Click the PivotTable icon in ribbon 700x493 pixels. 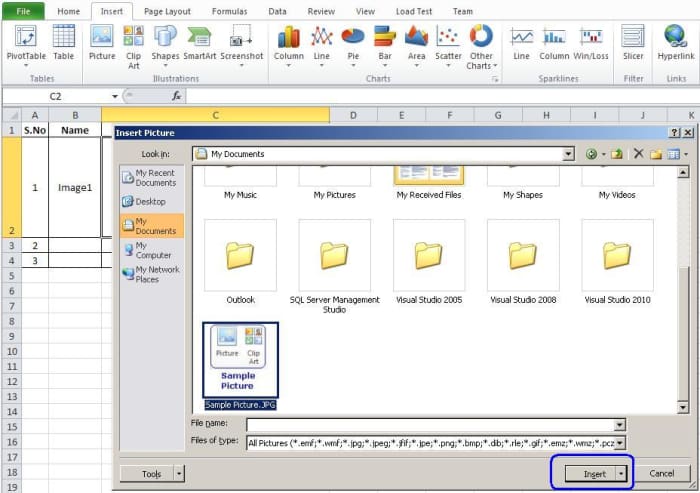[27, 42]
